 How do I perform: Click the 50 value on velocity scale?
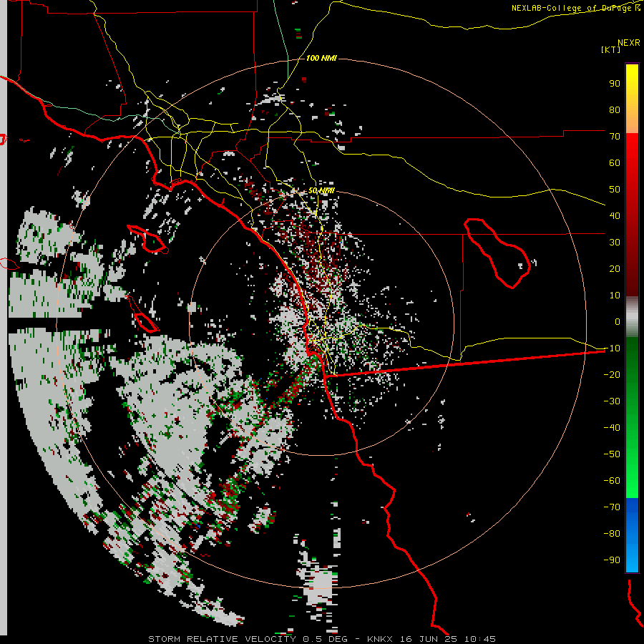pos(615,190)
